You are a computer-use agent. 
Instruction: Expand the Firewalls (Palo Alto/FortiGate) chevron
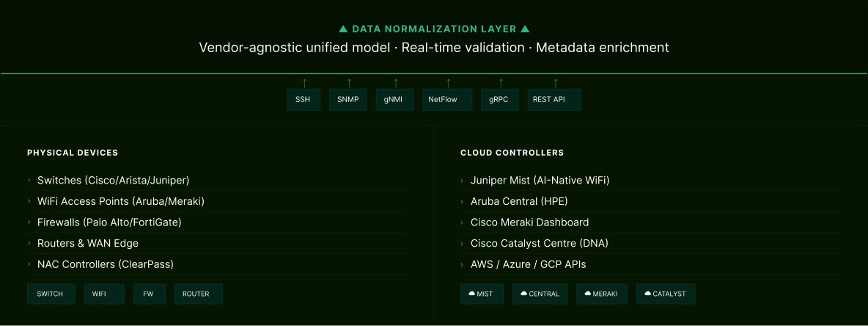(30, 222)
